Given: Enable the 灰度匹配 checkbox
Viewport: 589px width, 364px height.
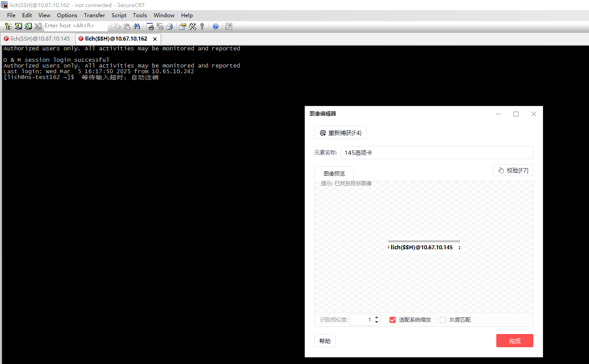Looking at the screenshot, I should [443, 320].
